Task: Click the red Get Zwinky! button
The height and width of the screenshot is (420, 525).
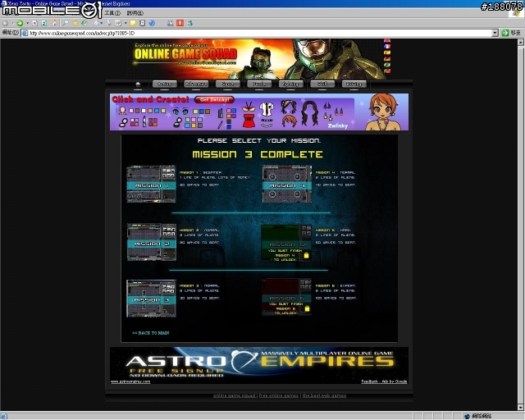Action: 214,100
